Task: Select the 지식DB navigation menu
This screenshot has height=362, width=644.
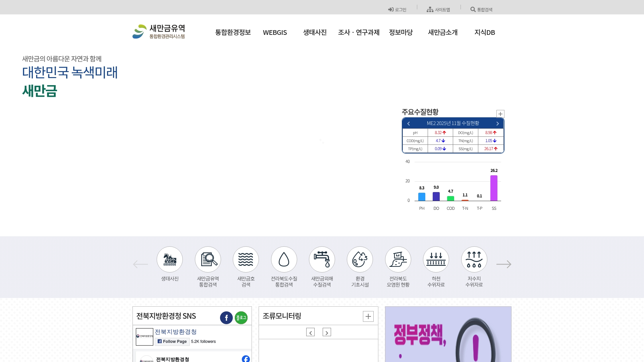Action: point(485,33)
